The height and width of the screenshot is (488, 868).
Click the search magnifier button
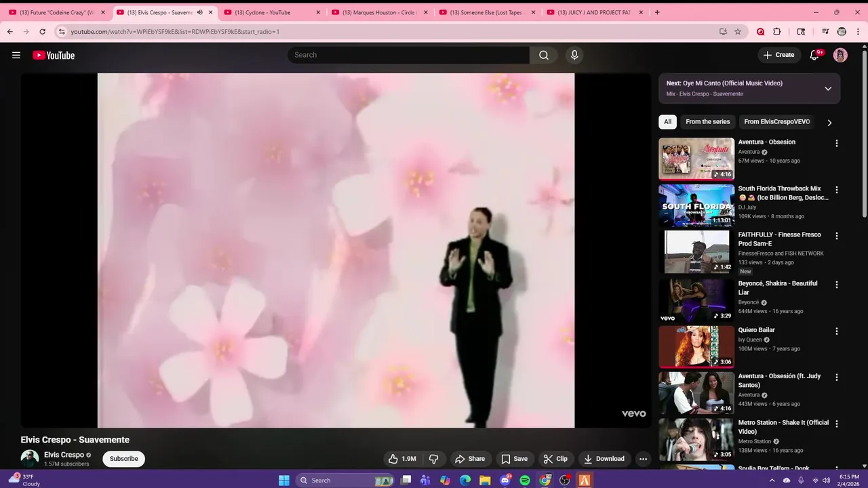click(x=544, y=55)
